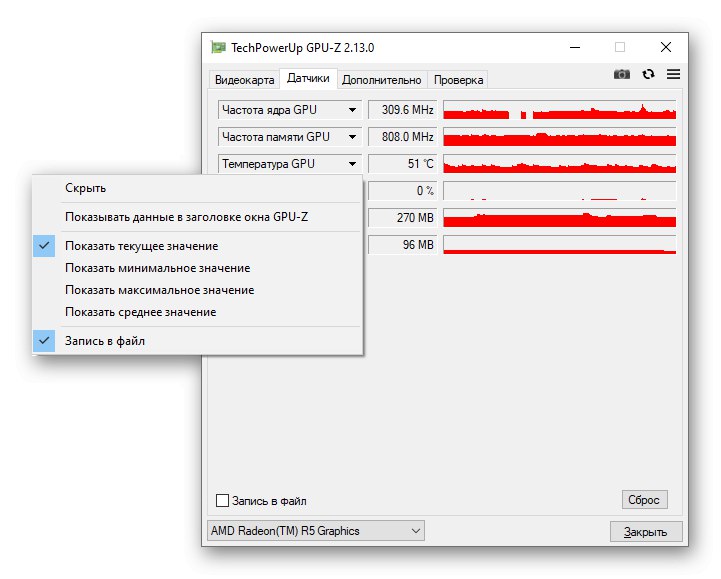This screenshot has width=721, height=579.
Task: Click the GPU core clock graph
Action: [x=560, y=110]
